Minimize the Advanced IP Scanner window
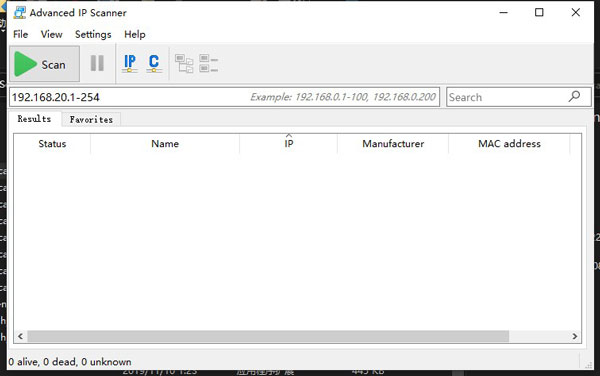The image size is (600, 376). [x=504, y=13]
